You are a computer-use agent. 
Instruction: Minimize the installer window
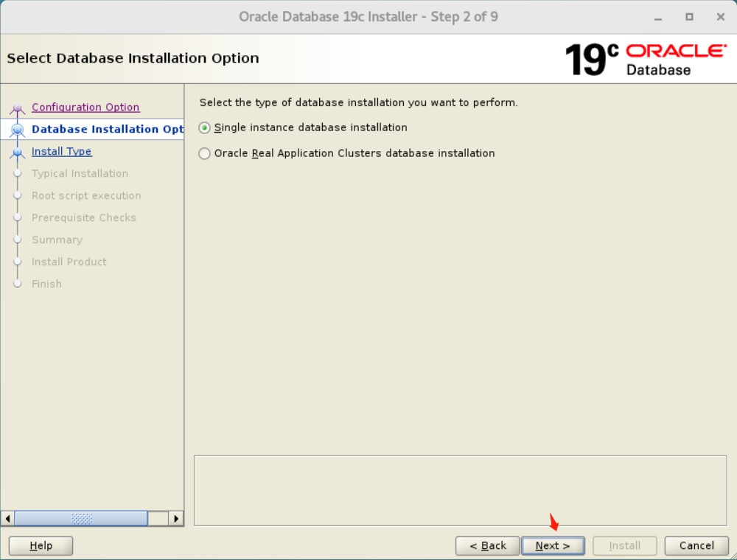[x=658, y=17]
